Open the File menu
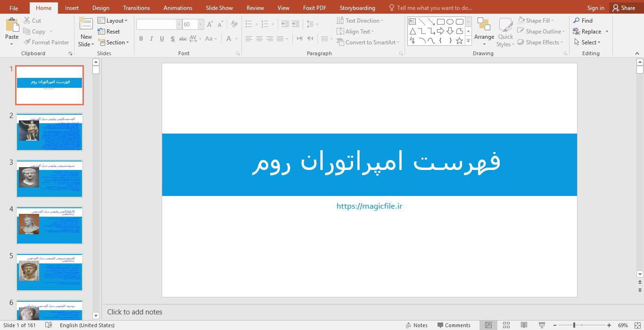Screen dimensions: 644x330 [14, 8]
